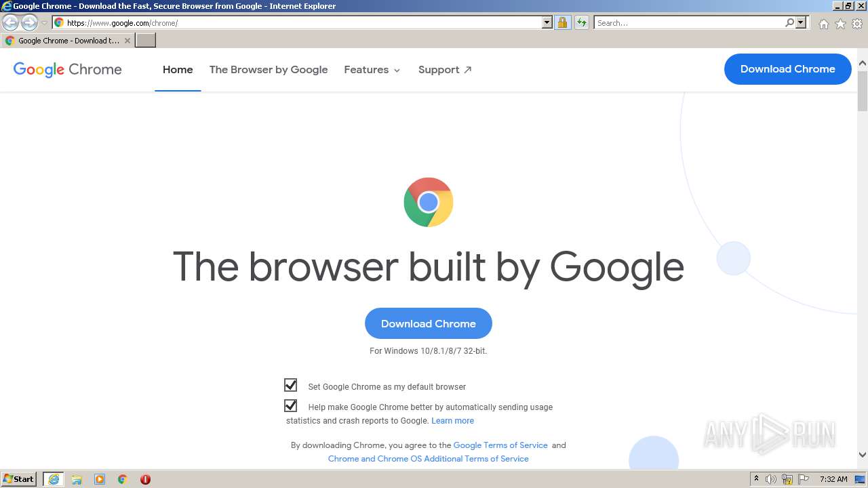Click the center Download Chrome button
Image resolution: width=868 pixels, height=488 pixels.
point(429,323)
